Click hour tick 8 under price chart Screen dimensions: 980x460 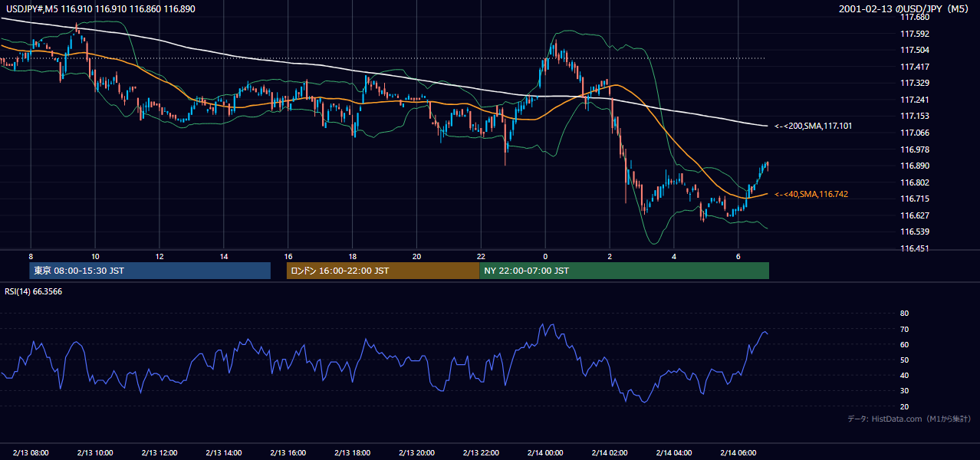(31, 255)
